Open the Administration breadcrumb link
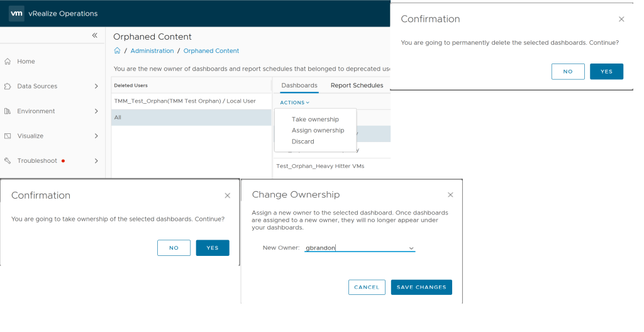 [x=152, y=51]
